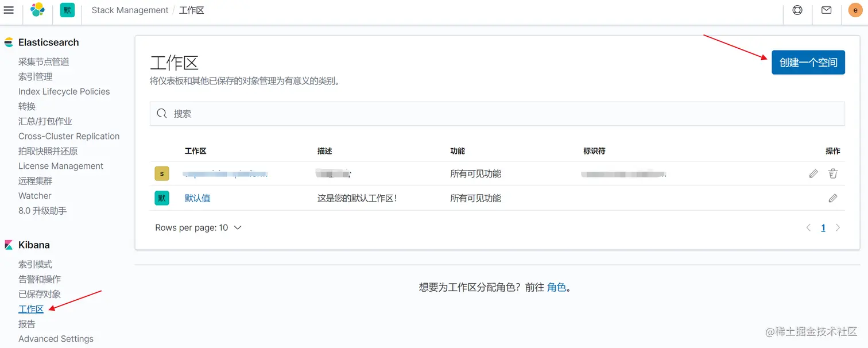This screenshot has height=348, width=868.
Task: Click inside the 搜索 search field
Action: click(402, 113)
